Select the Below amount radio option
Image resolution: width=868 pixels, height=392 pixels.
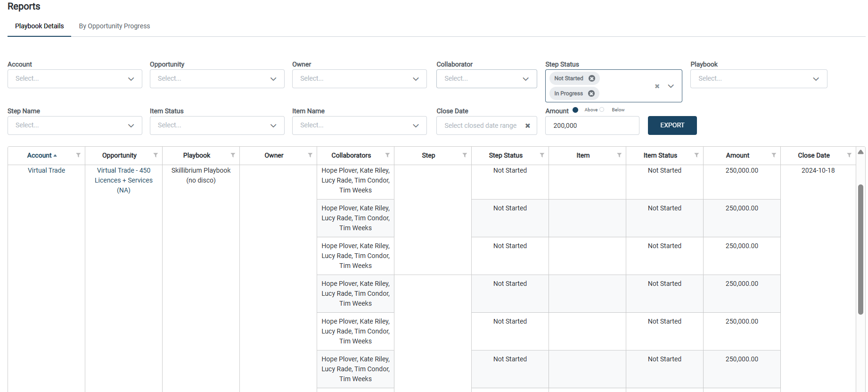[x=602, y=110]
